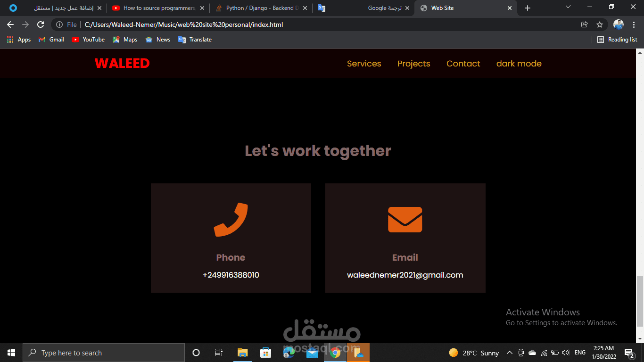This screenshot has width=644, height=362.
Task: Go to Projects in the navbar
Action: (414, 64)
